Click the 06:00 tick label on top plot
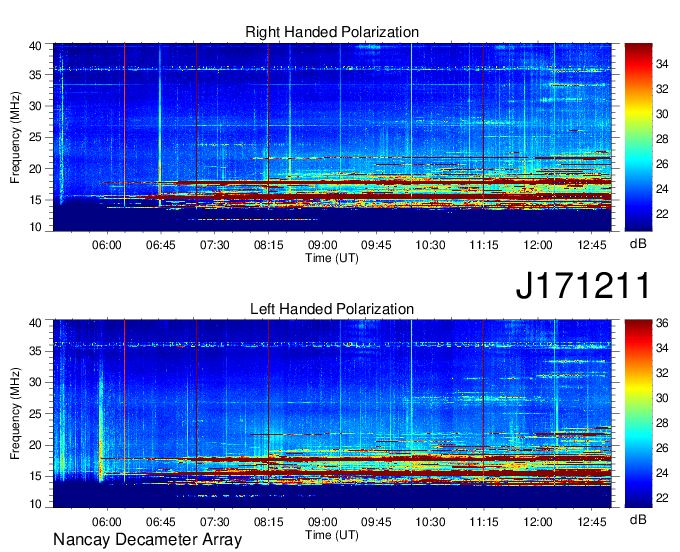Screen dimensions: 680x552 tap(107, 245)
